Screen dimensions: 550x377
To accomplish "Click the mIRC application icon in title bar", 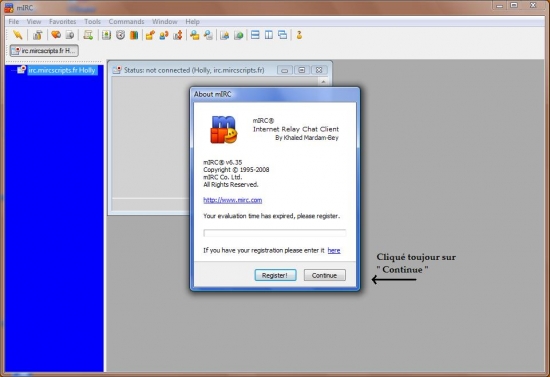I will click(x=9, y=8).
